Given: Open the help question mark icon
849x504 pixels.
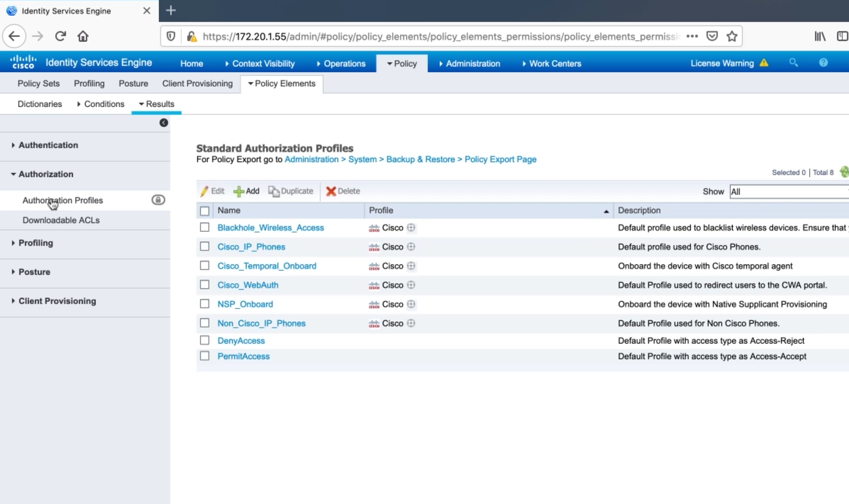Looking at the screenshot, I should pos(823,63).
